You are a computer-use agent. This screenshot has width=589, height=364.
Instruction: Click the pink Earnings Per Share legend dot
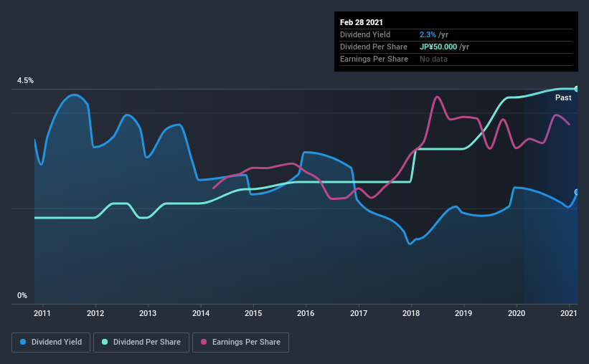[x=204, y=343]
